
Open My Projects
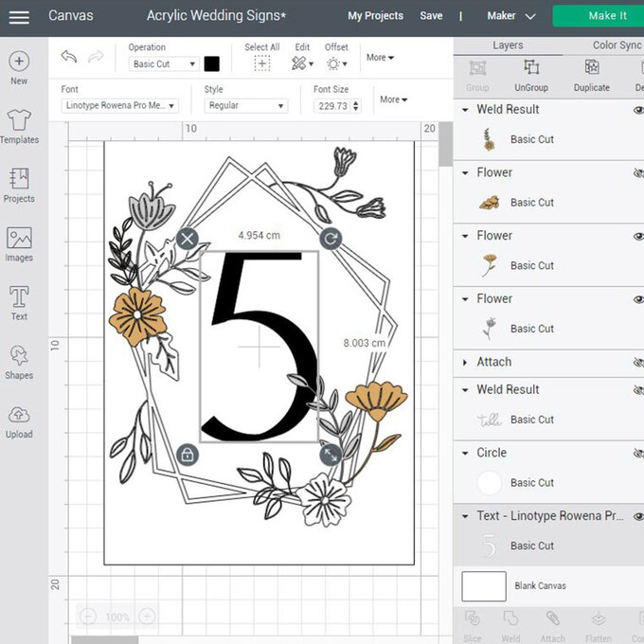point(375,16)
